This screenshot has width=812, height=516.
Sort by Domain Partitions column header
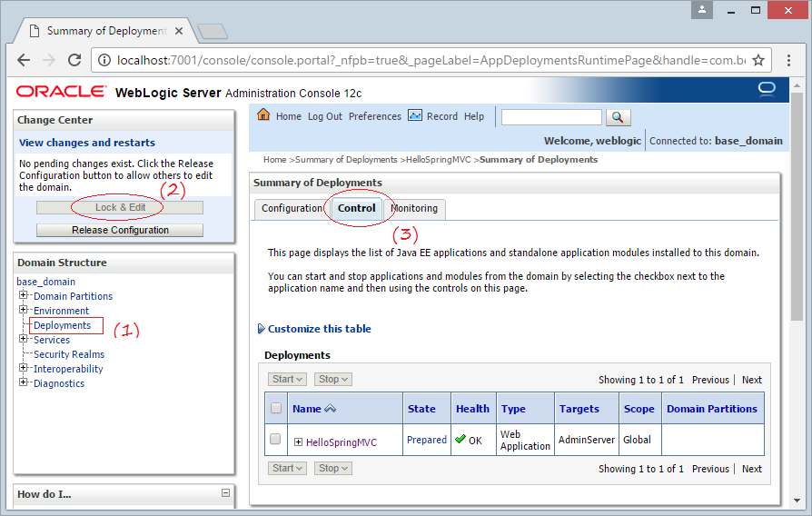[711, 409]
